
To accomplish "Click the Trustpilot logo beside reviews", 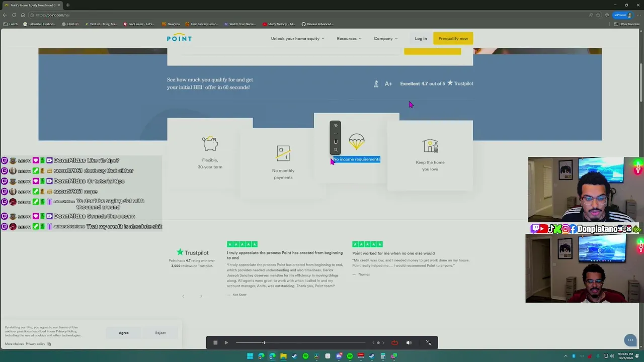I will coord(192,252).
